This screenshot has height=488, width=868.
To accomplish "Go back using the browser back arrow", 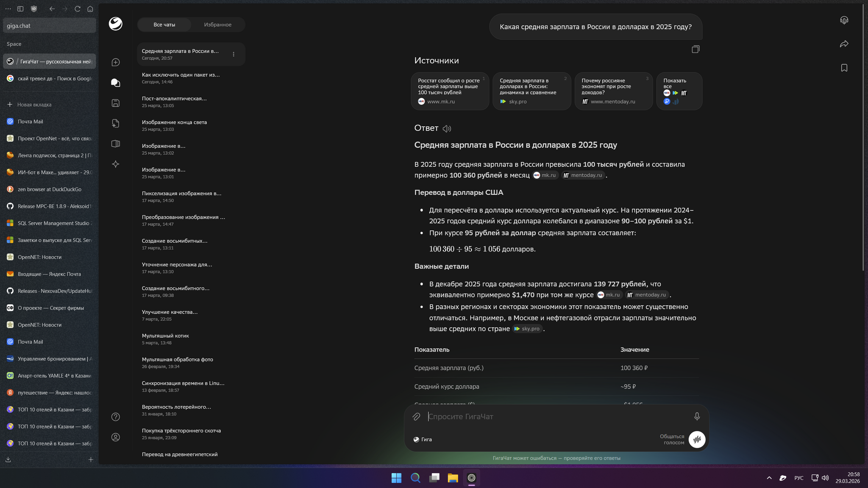I will click(52, 9).
